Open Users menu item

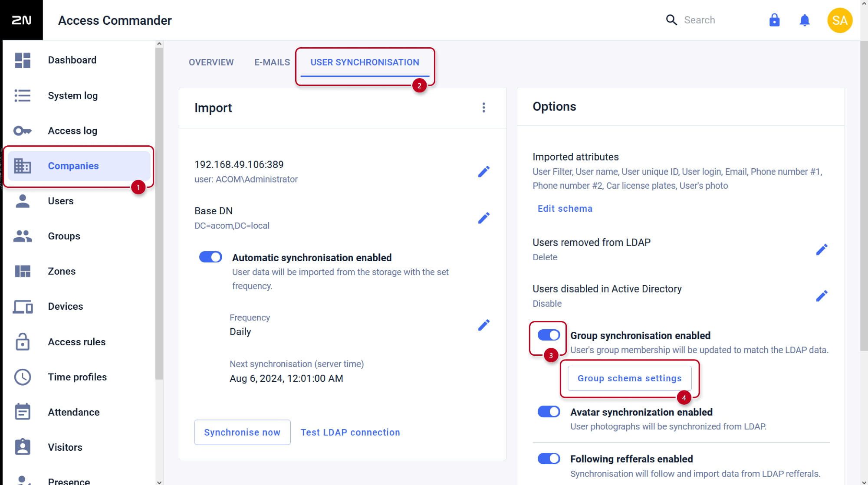(x=79, y=201)
